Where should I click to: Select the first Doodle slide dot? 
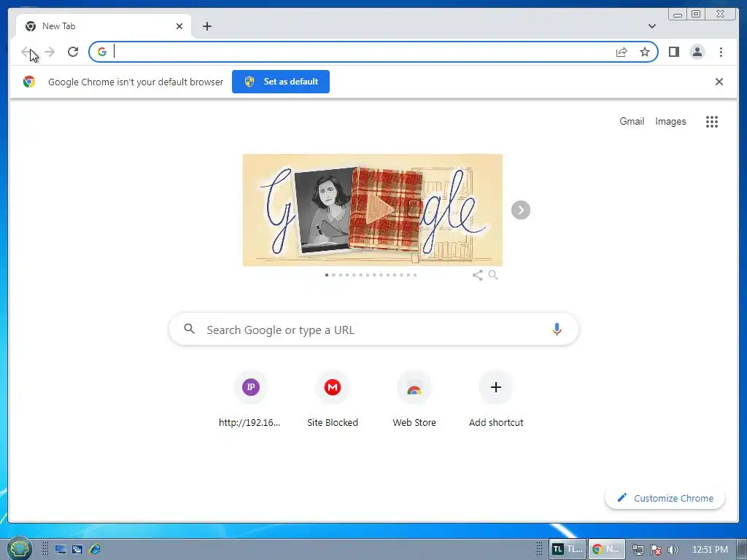pyautogui.click(x=326, y=275)
